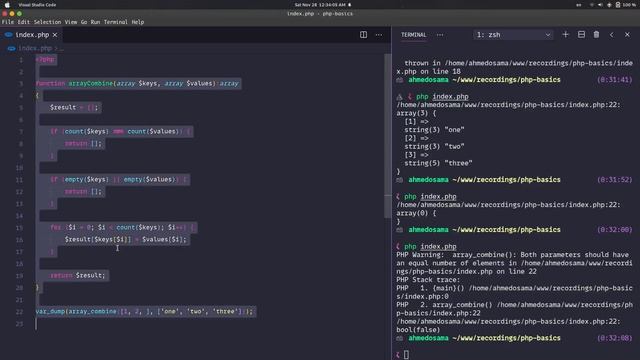
Task: Click the battery indicator in menu bar
Action: click(x=625, y=5)
